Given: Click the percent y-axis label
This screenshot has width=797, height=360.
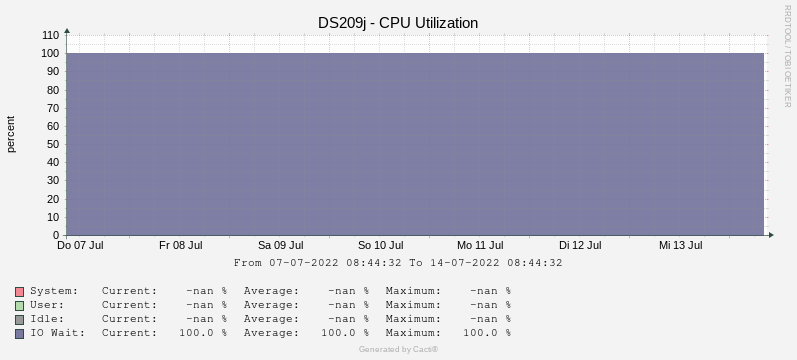Looking at the screenshot, I should [x=11, y=134].
